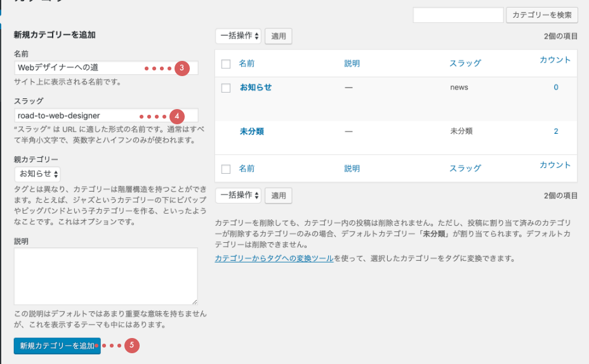Open the 未分類 category link
Image resolution: width=589 pixels, height=364 pixels.
tap(252, 132)
